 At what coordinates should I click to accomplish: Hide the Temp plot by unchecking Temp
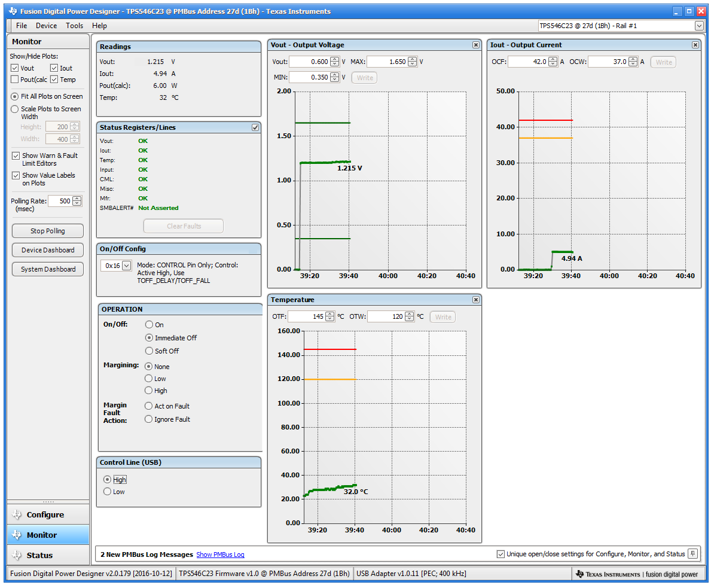[x=54, y=80]
